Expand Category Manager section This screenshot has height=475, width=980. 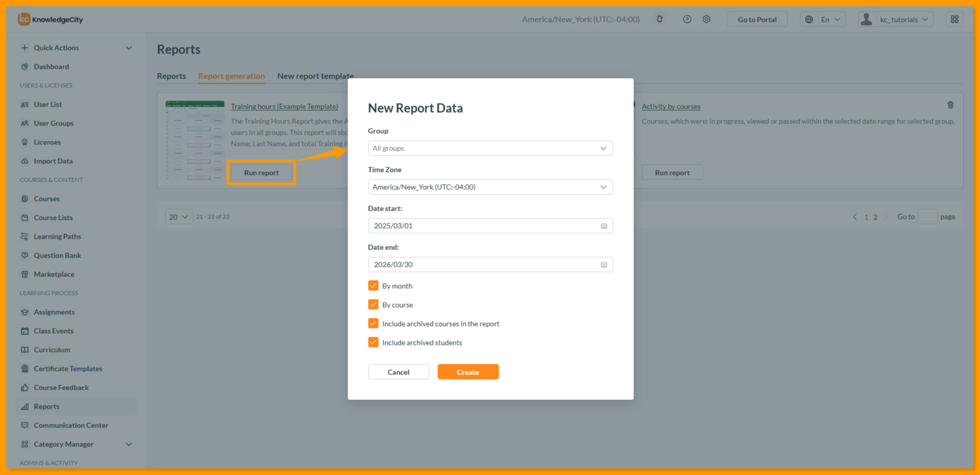click(x=77, y=444)
